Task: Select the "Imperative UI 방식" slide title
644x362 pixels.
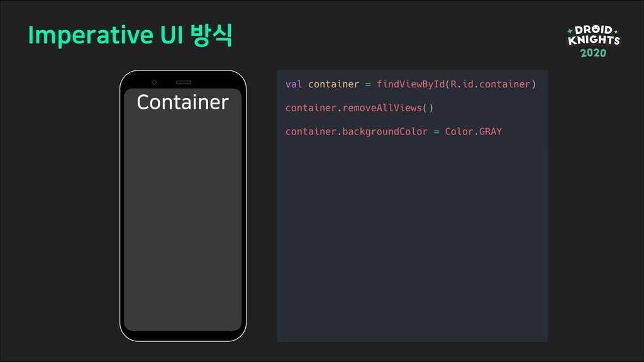Action: pyautogui.click(x=130, y=35)
